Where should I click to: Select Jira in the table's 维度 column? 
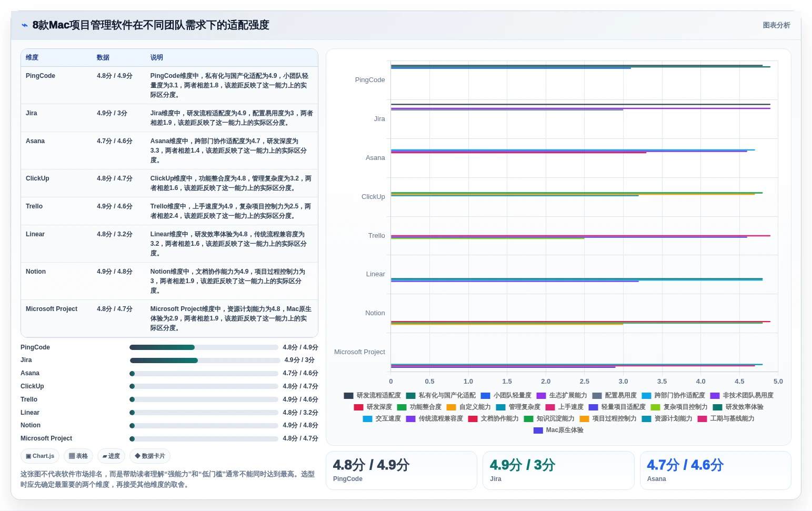point(32,113)
